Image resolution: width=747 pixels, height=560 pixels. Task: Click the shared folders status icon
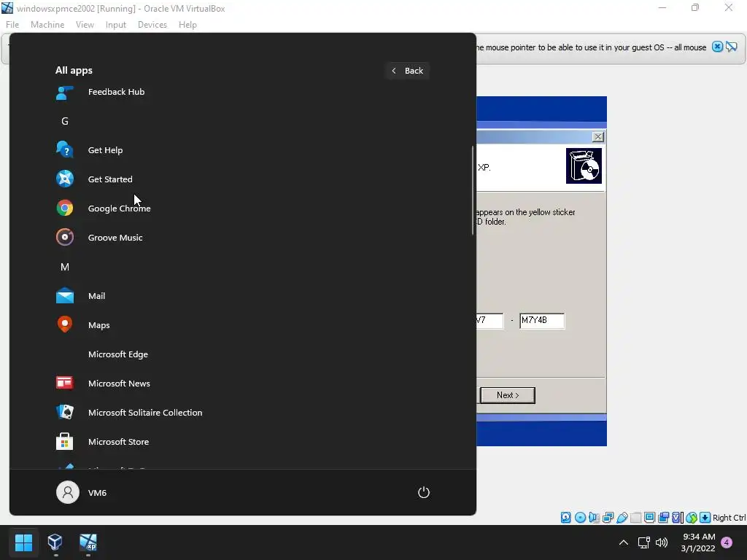[635, 518]
